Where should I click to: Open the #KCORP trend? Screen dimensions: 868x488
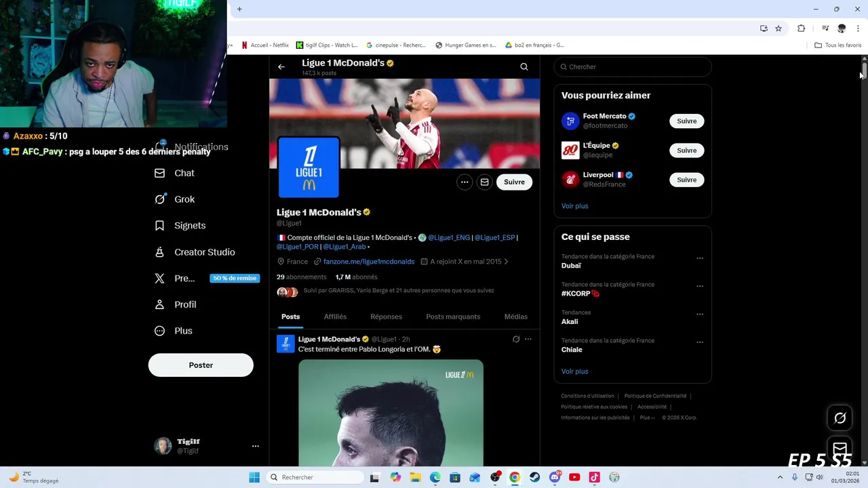(x=580, y=293)
